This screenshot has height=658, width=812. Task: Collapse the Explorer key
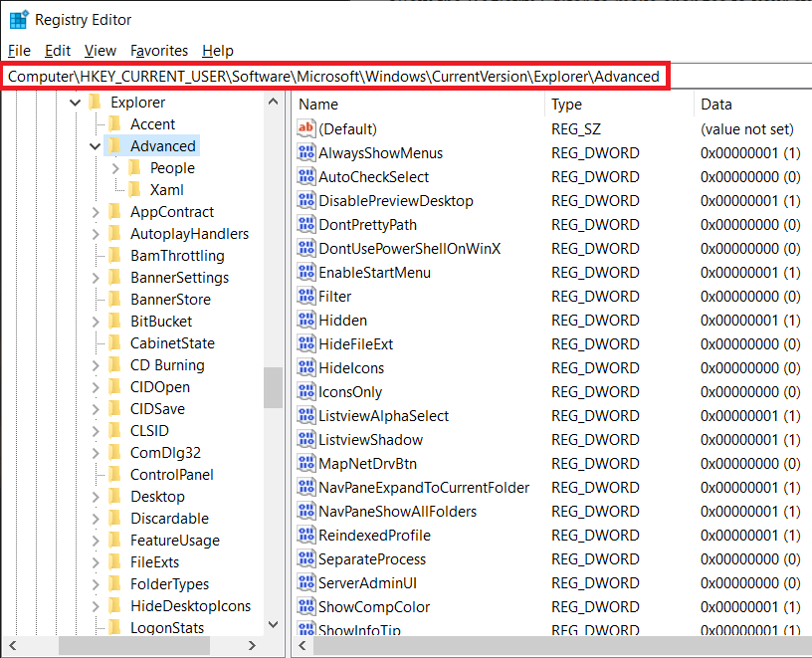coord(77,102)
